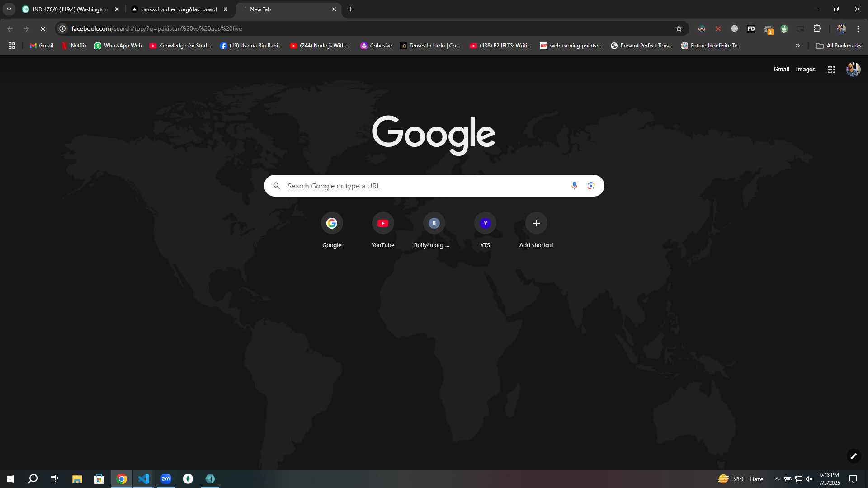Open Windows Start menu
Image resolution: width=868 pixels, height=488 pixels.
tap(11, 479)
